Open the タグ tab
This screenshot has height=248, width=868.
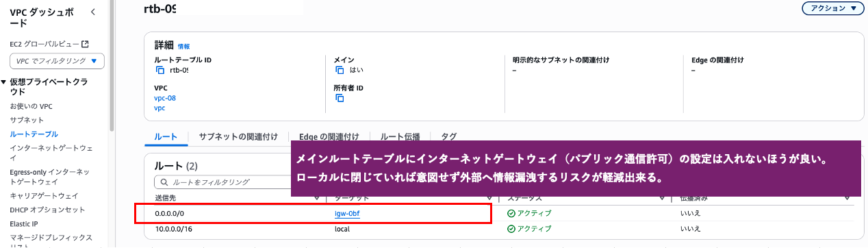coord(449,136)
